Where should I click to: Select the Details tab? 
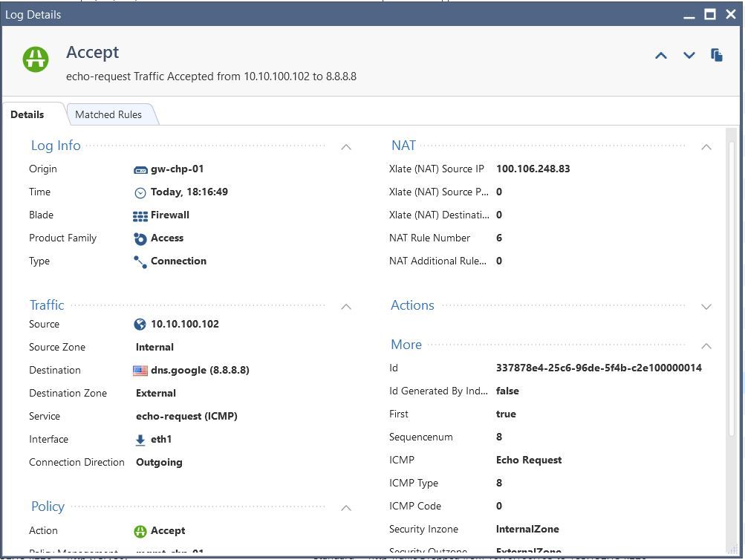point(27,114)
